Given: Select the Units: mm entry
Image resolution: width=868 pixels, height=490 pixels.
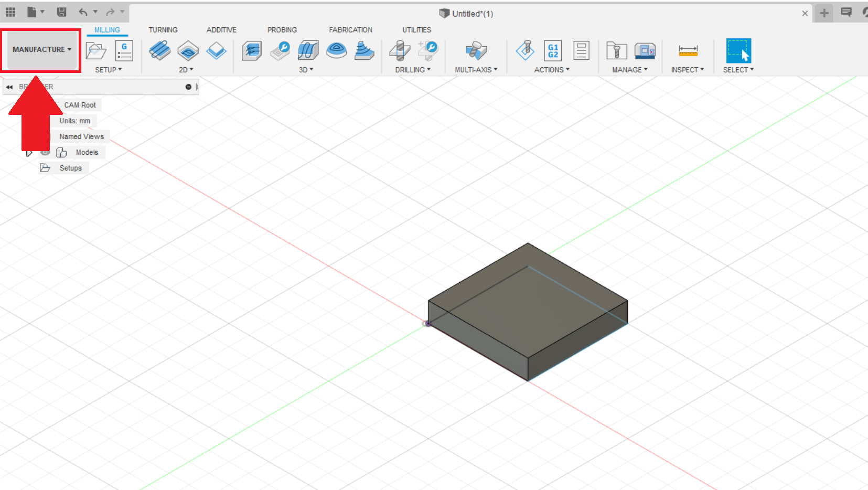Looking at the screenshot, I should [x=75, y=121].
